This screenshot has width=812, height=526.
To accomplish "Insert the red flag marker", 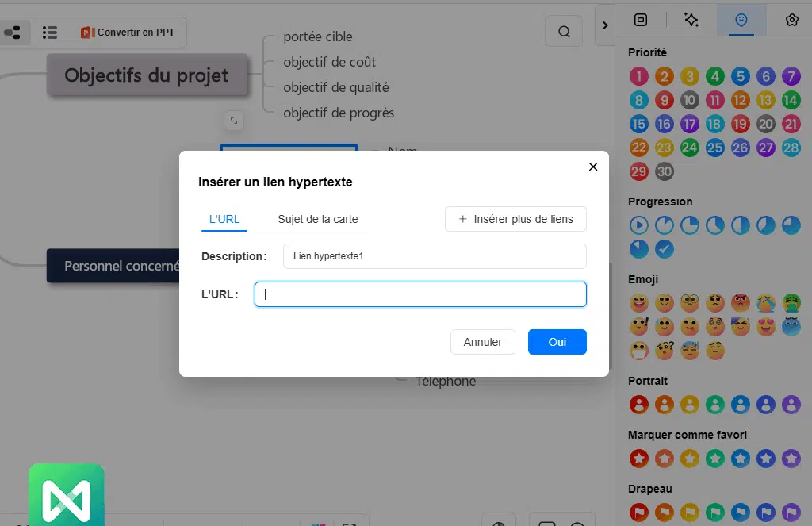I will (x=639, y=512).
